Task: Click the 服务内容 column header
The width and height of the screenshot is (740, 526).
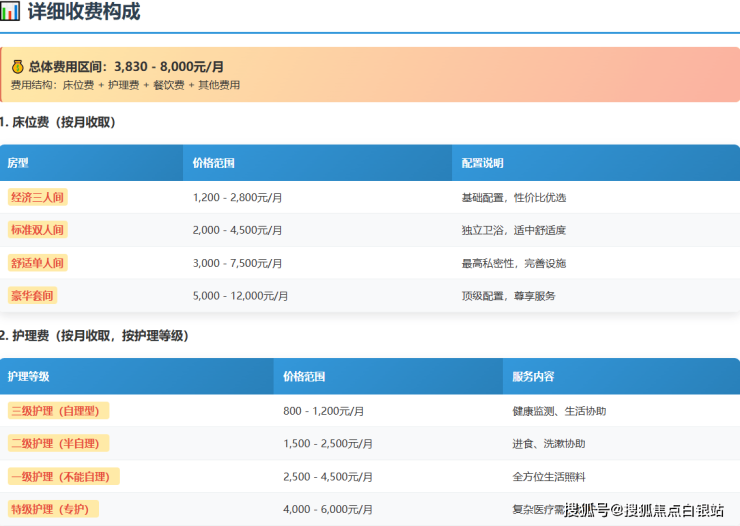Action: tap(533, 377)
